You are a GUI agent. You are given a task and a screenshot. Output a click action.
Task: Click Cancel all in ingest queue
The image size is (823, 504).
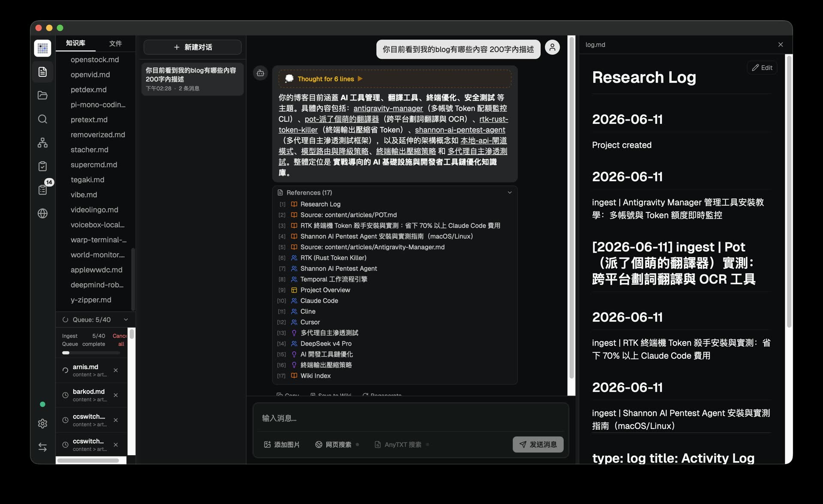point(120,340)
